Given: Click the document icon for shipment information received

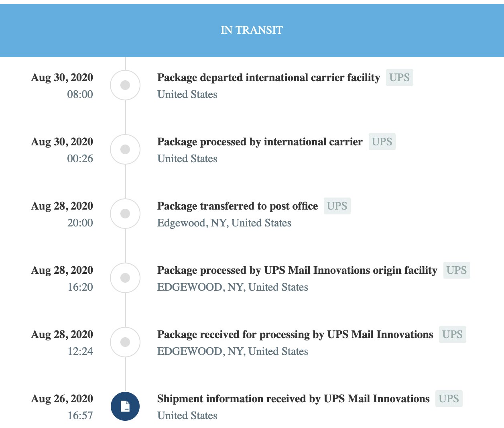Looking at the screenshot, I should point(125,406).
